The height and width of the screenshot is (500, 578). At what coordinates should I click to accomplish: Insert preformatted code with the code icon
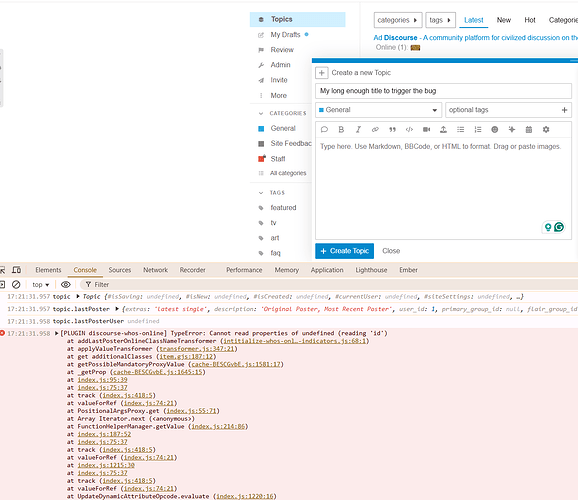[409, 129]
